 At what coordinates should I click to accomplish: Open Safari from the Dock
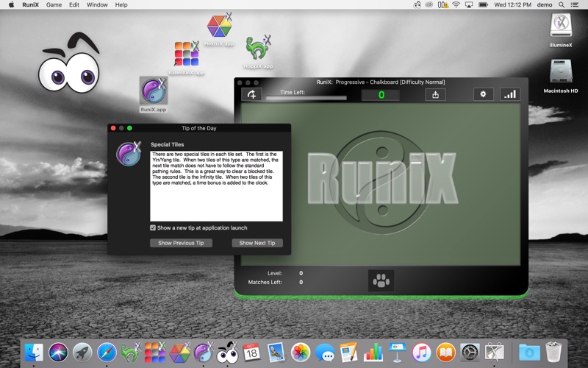click(107, 353)
